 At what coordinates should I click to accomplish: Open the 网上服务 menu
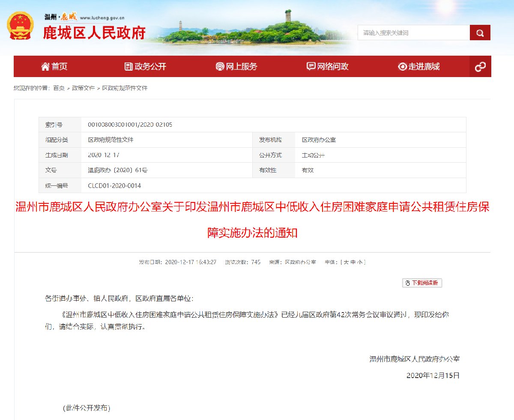point(236,66)
